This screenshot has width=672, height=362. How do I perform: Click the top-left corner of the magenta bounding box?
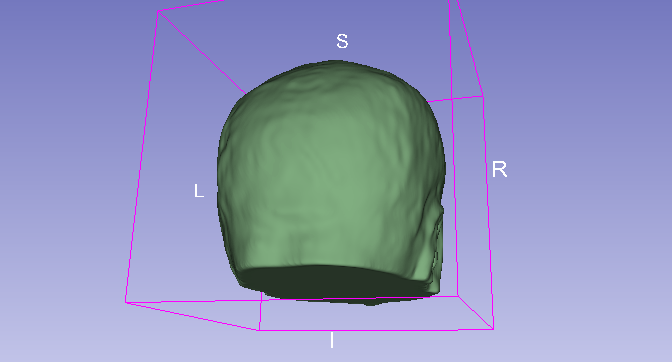[x=158, y=12]
